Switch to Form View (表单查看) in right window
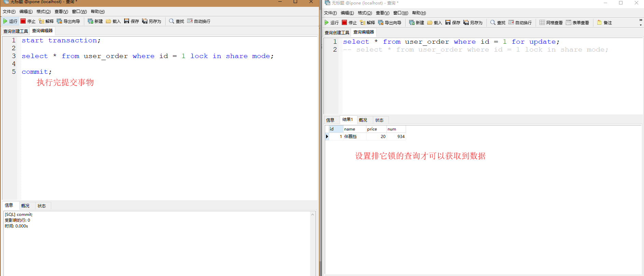This screenshot has width=644, height=276. pos(577,23)
